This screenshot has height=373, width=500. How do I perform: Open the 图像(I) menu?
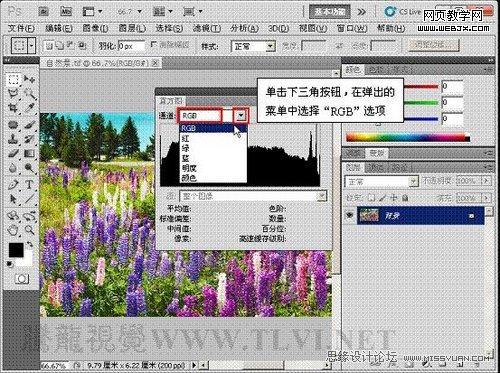point(95,28)
